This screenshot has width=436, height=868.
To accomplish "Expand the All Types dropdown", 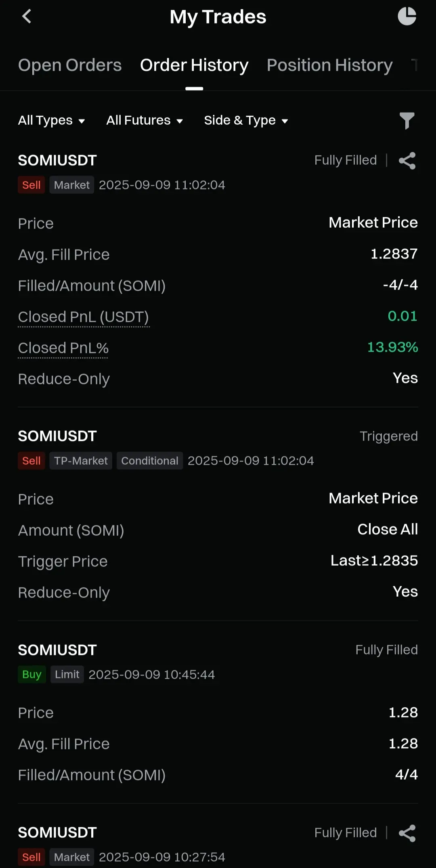I will [51, 120].
